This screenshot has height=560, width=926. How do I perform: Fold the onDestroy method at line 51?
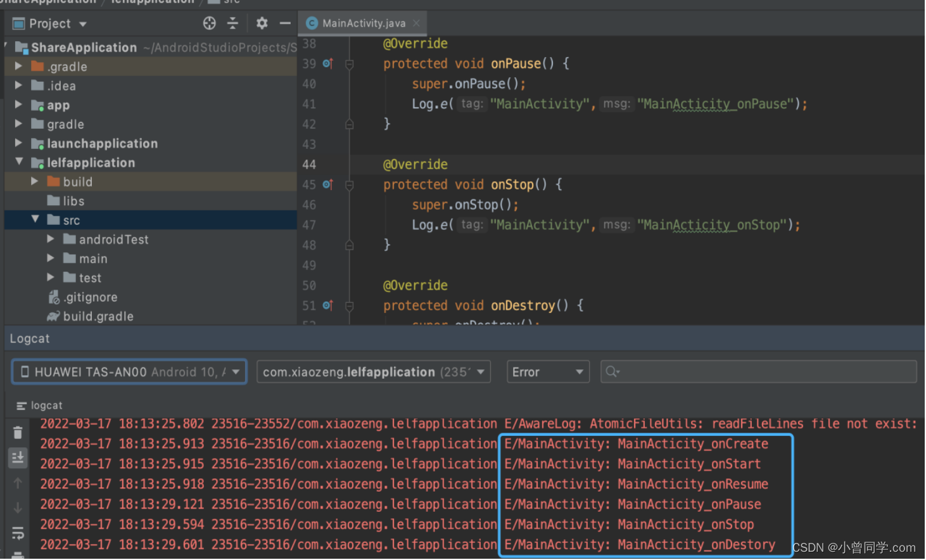point(349,306)
